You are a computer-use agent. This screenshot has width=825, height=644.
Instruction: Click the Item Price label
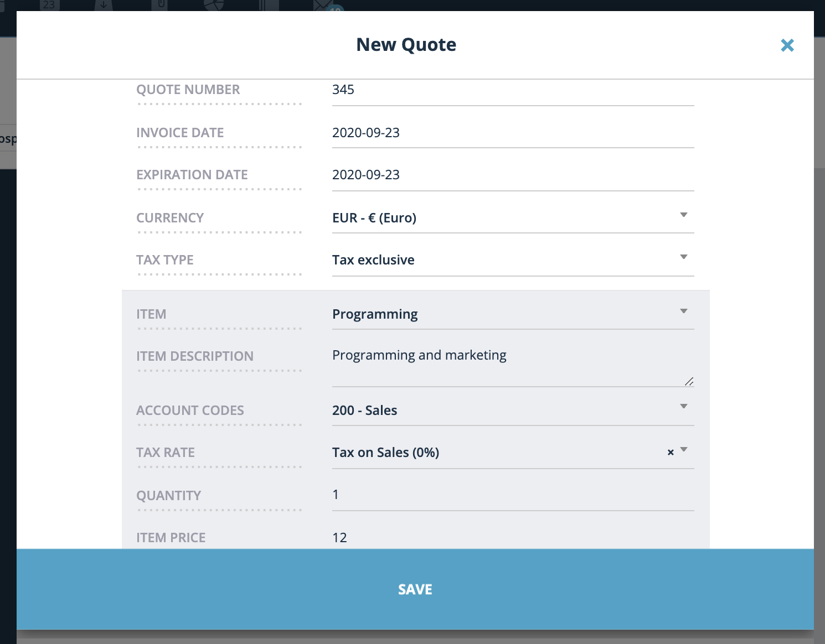tap(171, 538)
